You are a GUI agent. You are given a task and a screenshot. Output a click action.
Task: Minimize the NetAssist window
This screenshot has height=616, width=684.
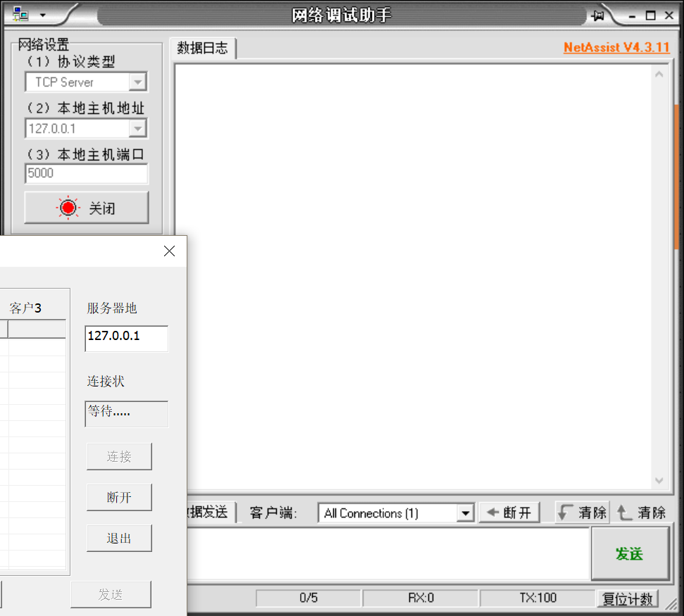632,16
